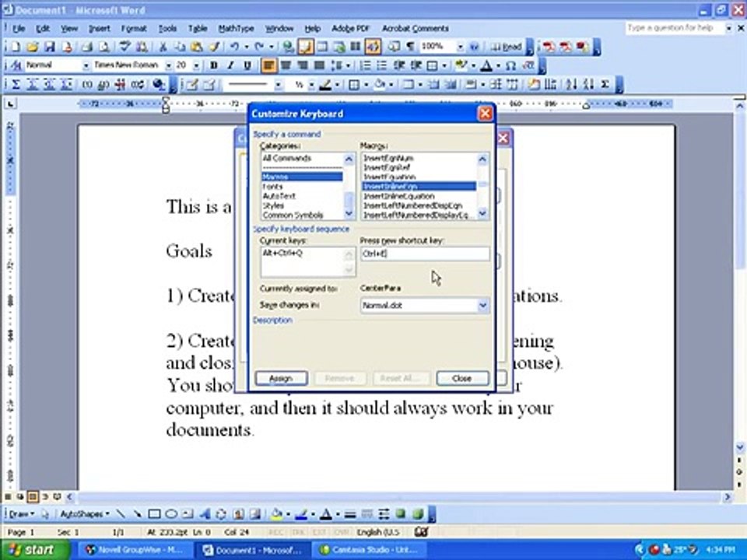Image resolution: width=747 pixels, height=560 pixels.
Task: Click the Insert WordArt icon
Action: tap(205, 514)
